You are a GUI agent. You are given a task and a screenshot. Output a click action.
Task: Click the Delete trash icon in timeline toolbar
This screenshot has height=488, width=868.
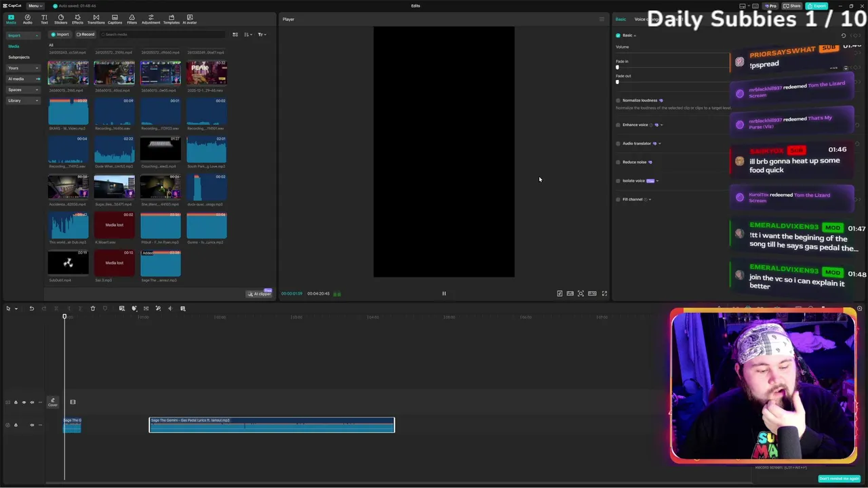point(93,308)
